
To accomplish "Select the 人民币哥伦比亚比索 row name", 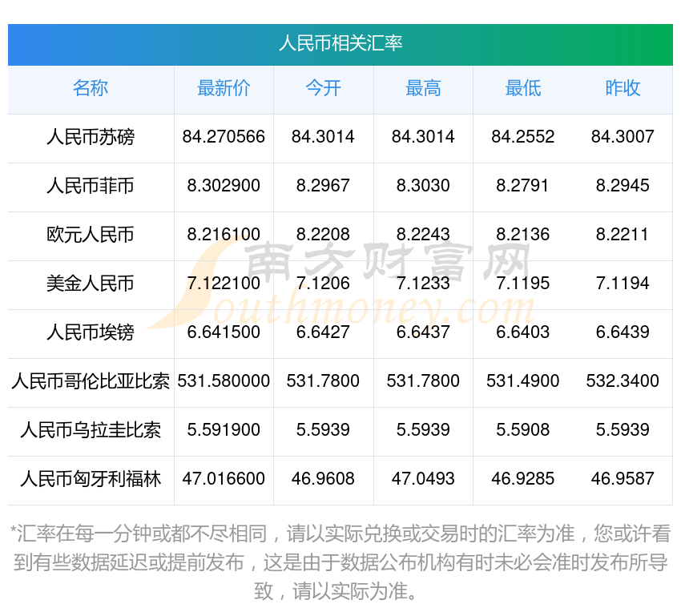I will pyautogui.click(x=91, y=381).
